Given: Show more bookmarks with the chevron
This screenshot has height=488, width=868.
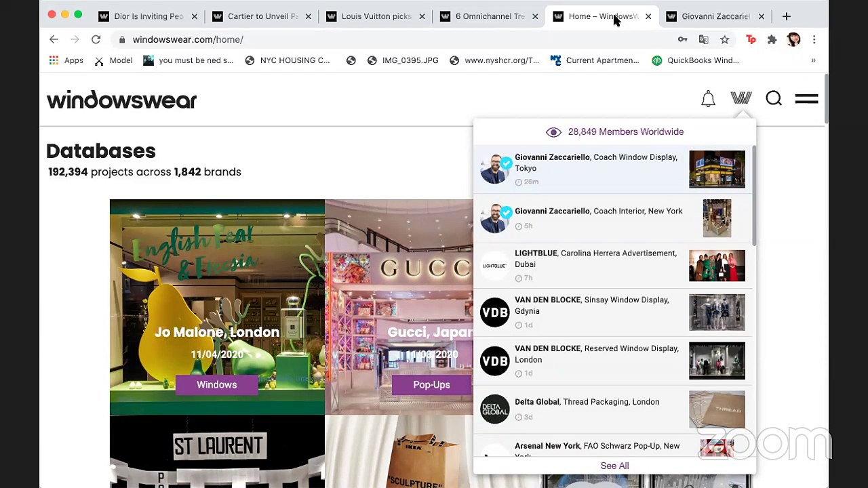Looking at the screenshot, I should coord(813,60).
